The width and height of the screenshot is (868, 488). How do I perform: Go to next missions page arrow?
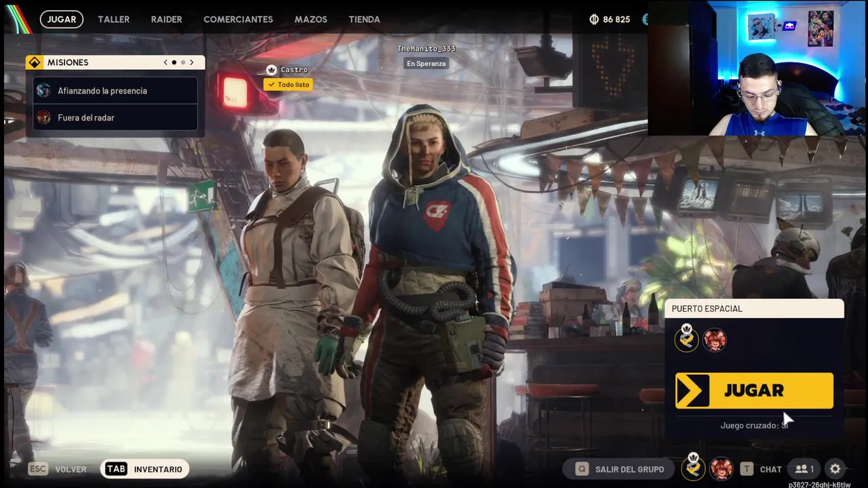tap(191, 62)
